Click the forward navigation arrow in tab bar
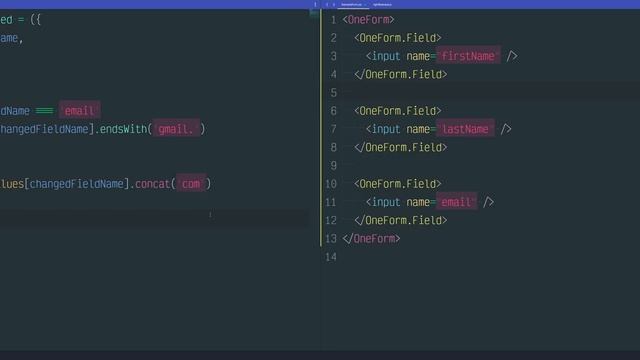Viewport: 640px width, 360px height. click(334, 4)
